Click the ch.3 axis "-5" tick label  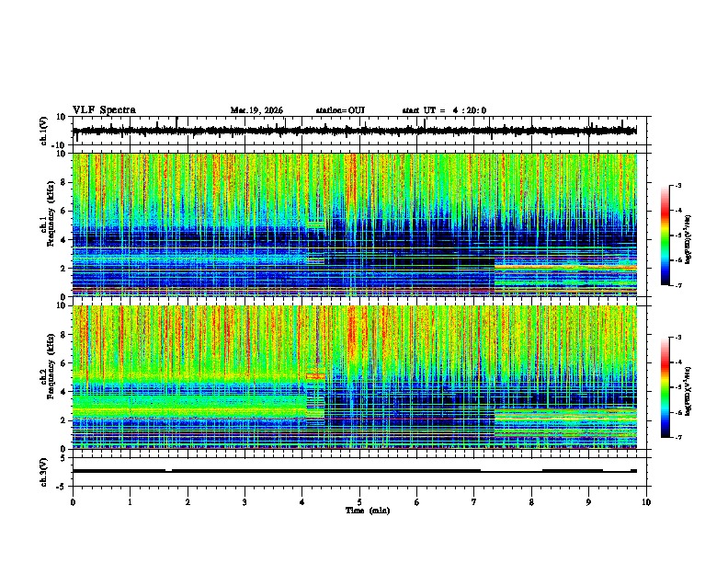62,487
